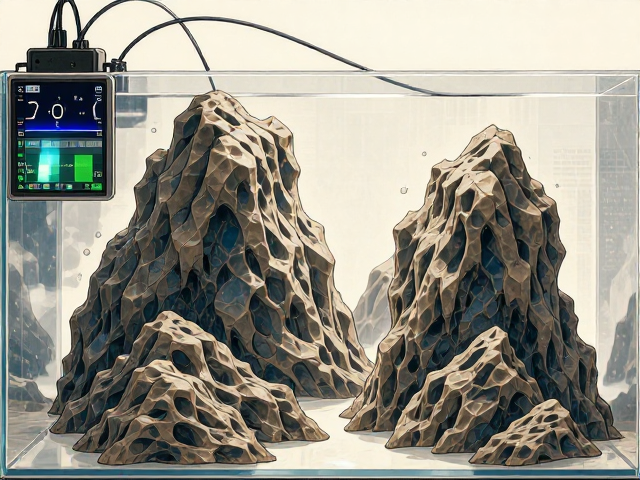Tap the calendar-like icon at display's top-right corner
640x480 pixels.
click(x=98, y=89)
